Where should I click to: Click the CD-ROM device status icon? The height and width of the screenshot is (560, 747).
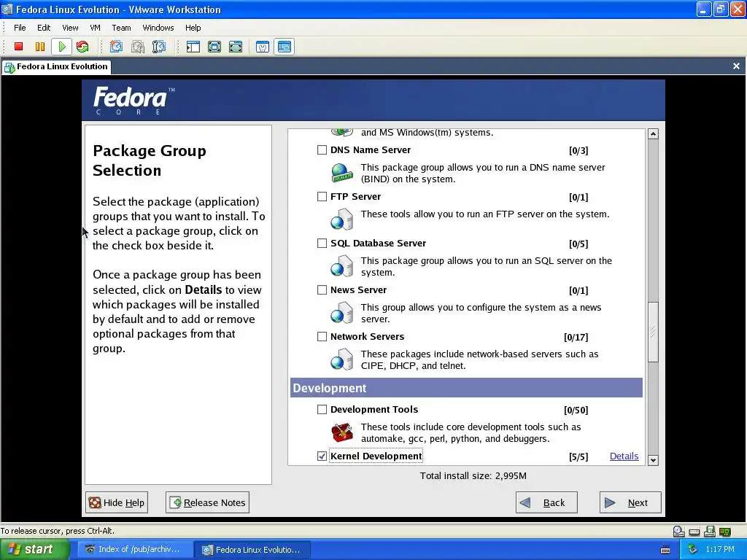click(679, 532)
